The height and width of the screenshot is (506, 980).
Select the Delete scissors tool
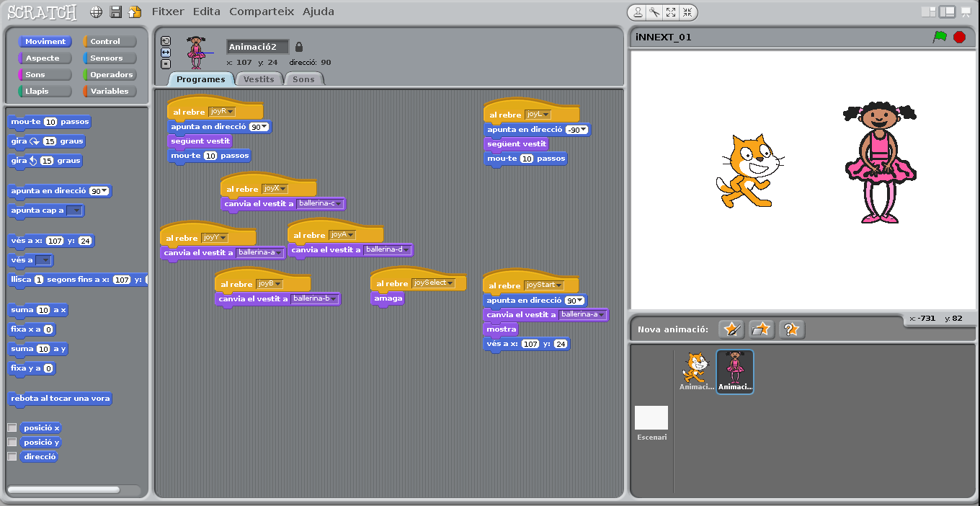click(x=654, y=12)
